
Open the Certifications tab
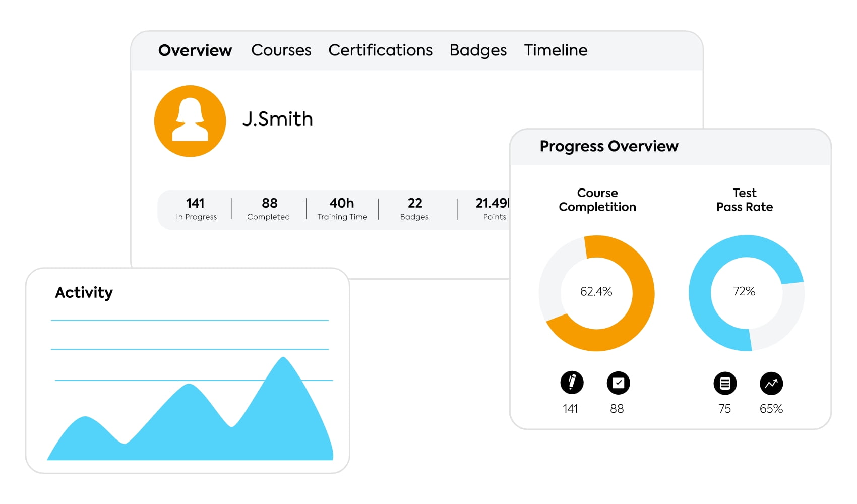[381, 50]
